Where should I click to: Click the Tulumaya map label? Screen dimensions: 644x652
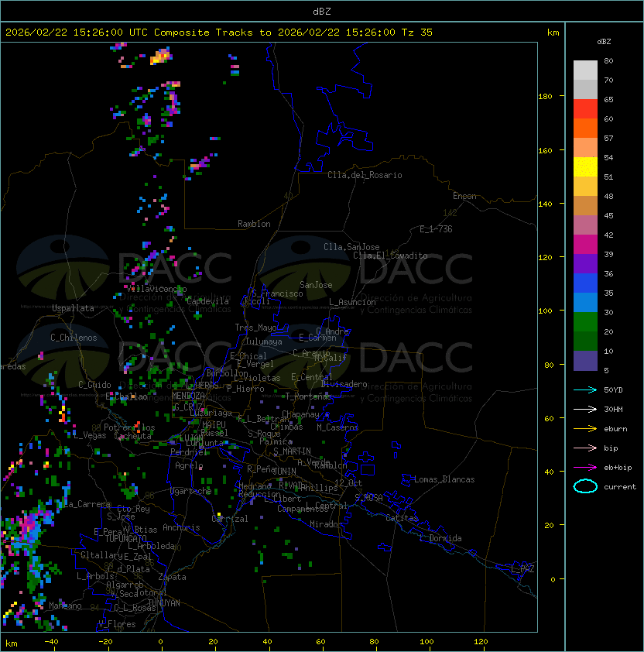point(264,341)
